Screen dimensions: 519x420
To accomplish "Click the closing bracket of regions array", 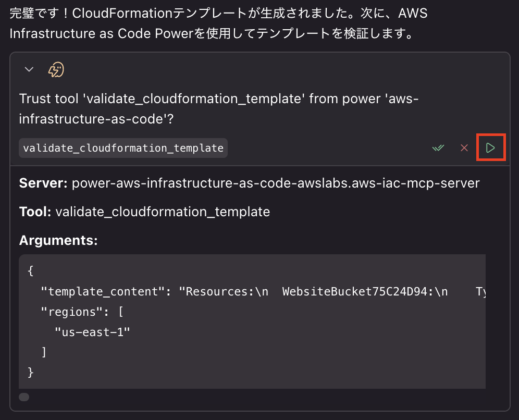I will 44,352.
